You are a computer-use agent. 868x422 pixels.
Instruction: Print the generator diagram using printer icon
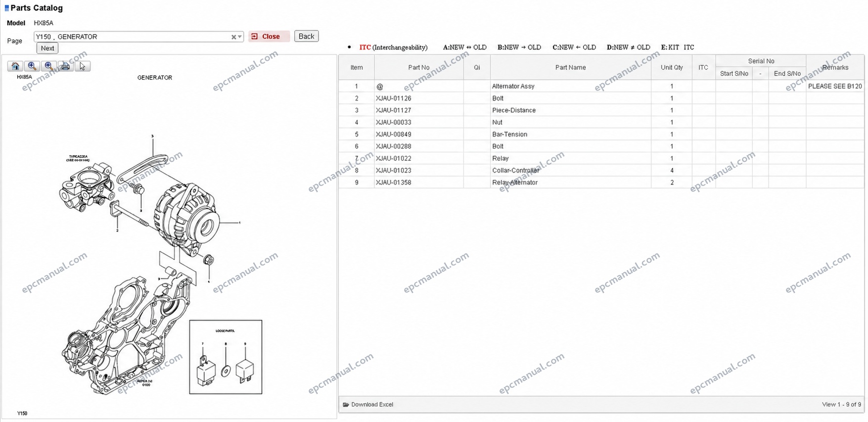(65, 66)
